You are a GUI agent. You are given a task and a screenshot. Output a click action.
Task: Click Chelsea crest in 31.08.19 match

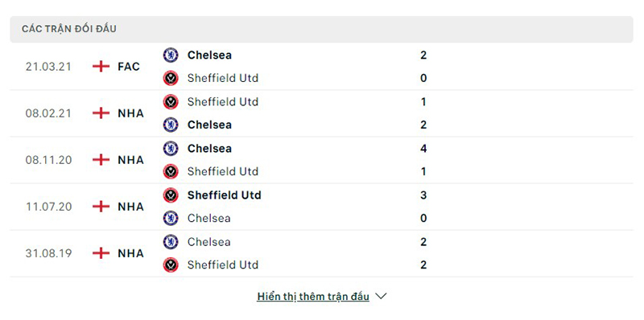(x=171, y=242)
